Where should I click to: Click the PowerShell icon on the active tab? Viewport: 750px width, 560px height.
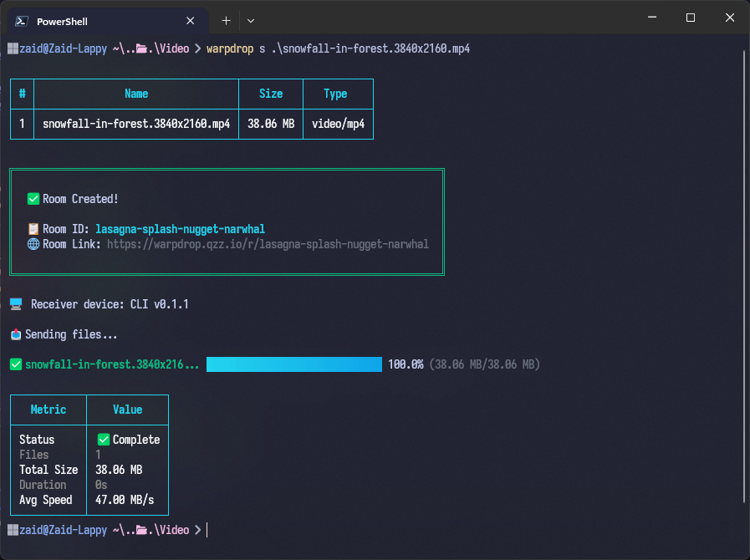point(20,20)
